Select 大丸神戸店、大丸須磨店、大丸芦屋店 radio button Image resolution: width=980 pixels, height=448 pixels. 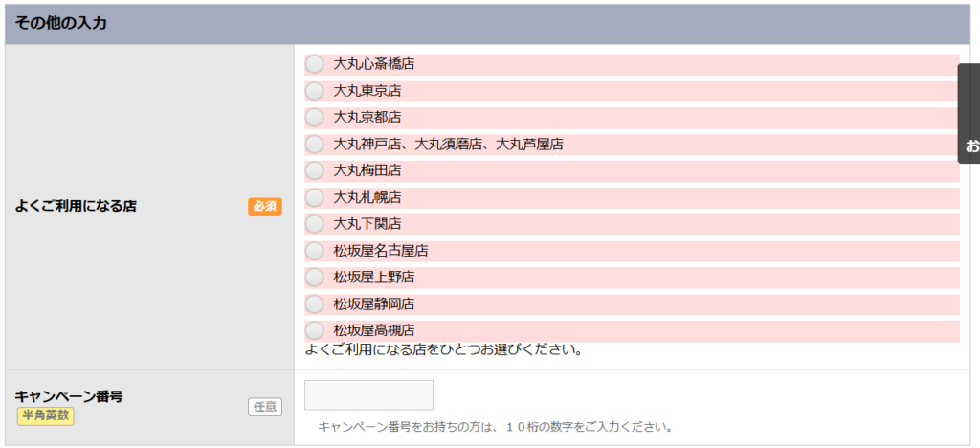pos(315,145)
